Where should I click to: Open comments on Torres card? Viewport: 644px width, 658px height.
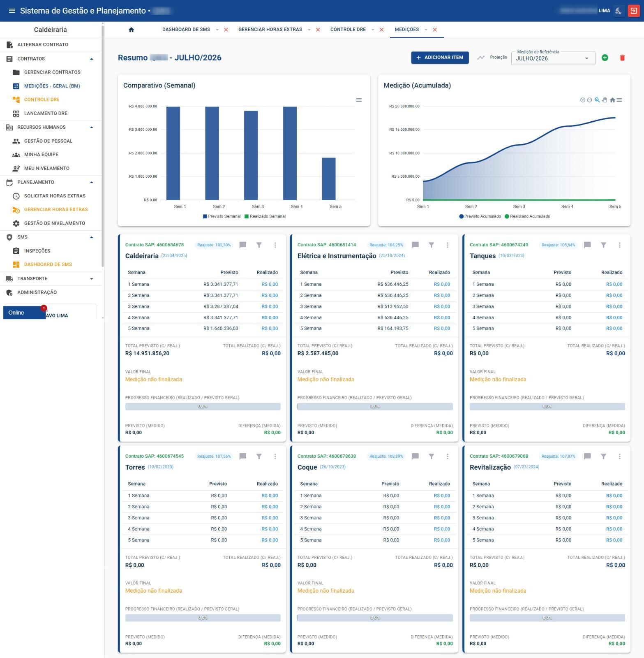click(243, 456)
